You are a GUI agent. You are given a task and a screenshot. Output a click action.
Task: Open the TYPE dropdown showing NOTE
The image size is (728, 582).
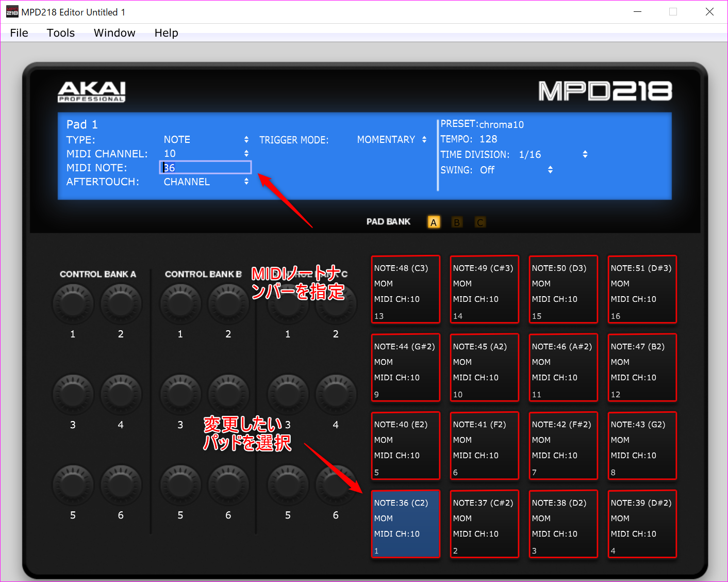[206, 140]
